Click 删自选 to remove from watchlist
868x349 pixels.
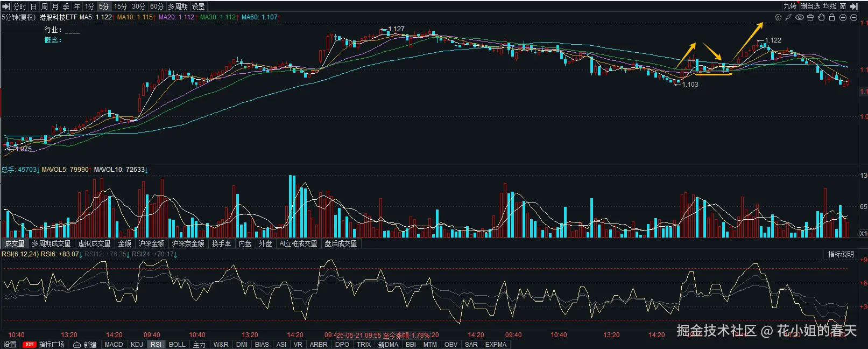[x=810, y=6]
